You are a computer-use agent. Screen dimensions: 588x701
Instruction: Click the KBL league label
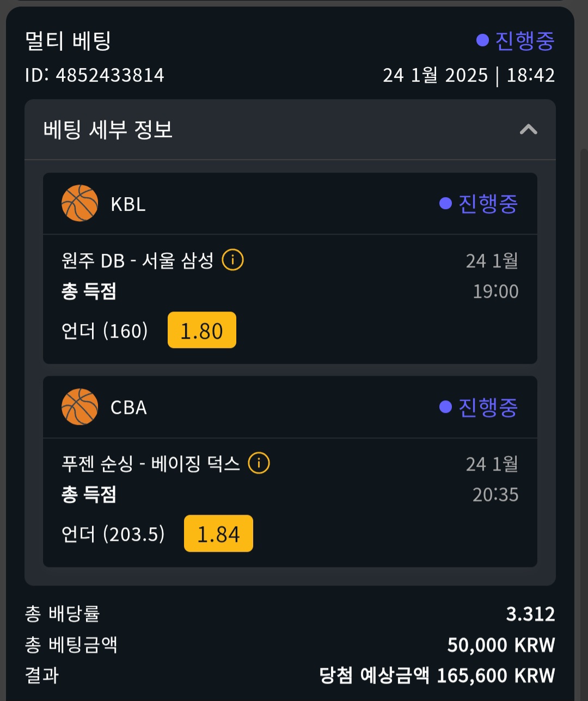tap(128, 204)
